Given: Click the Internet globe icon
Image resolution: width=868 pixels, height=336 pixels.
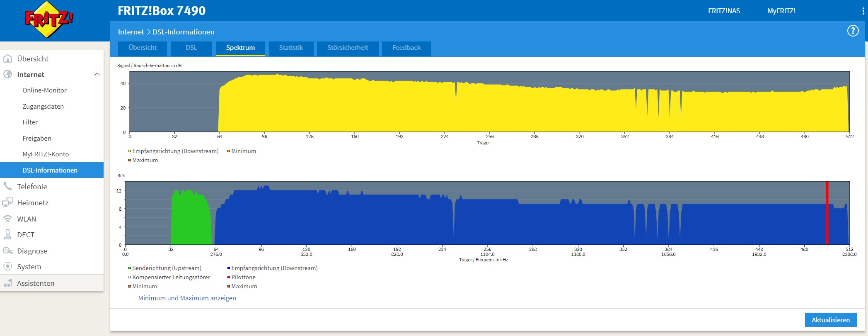Looking at the screenshot, I should point(7,74).
